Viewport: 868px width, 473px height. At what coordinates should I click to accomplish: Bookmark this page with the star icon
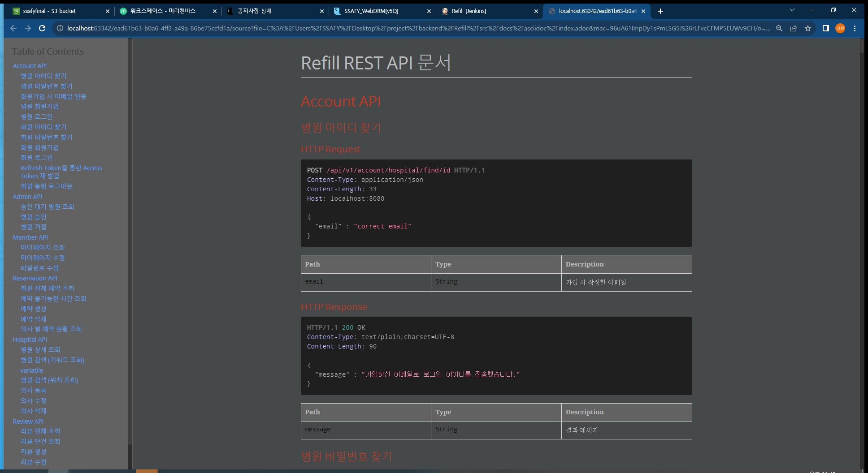pos(808,28)
